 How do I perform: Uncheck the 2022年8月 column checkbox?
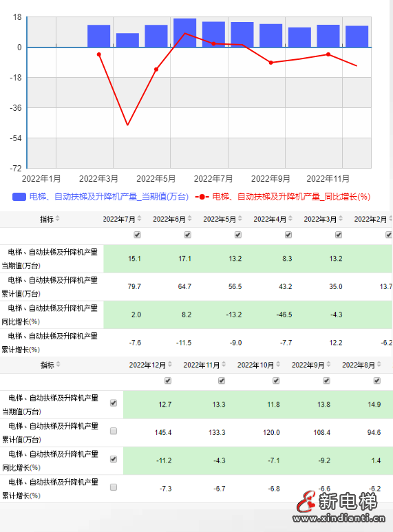[x=376, y=381]
